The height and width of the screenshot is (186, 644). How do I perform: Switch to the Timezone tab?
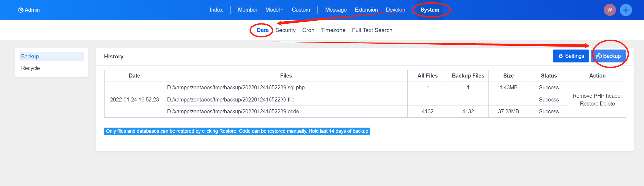point(333,30)
